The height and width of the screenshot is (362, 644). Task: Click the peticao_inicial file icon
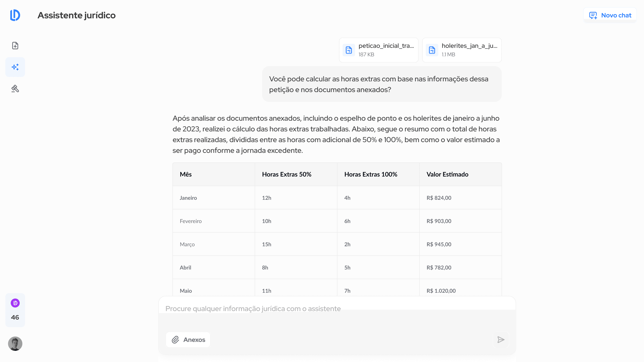pos(349,50)
